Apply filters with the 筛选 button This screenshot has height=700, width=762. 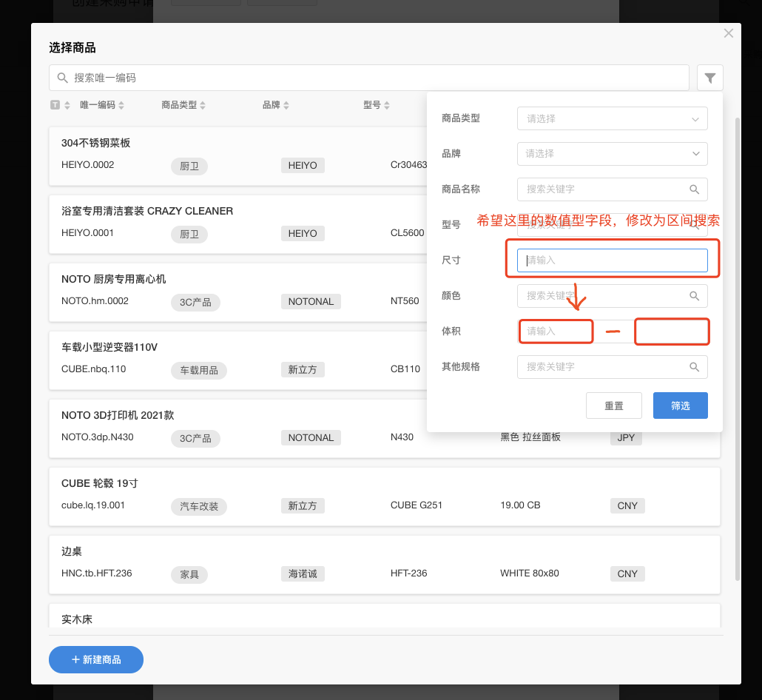click(x=680, y=405)
